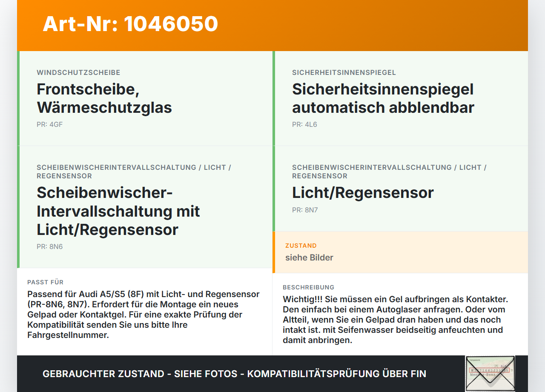This screenshot has height=392, width=545.
Task: Click the PR: 8N6 code
Action: pos(50,246)
